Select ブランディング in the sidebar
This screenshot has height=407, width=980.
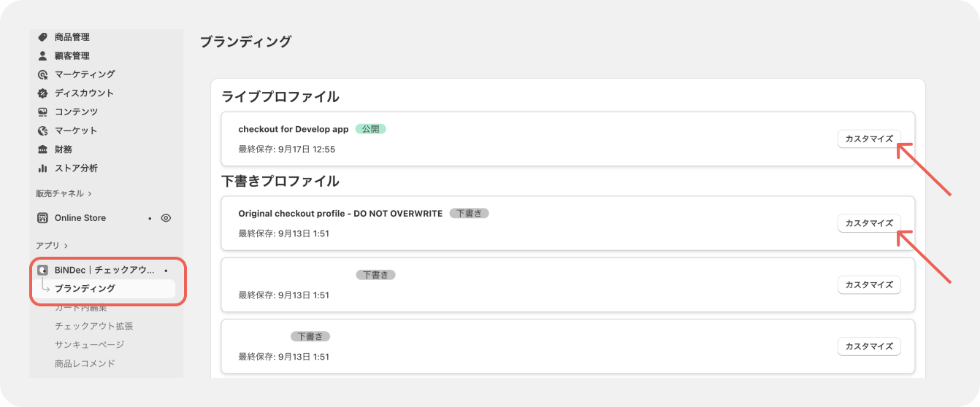tap(85, 289)
